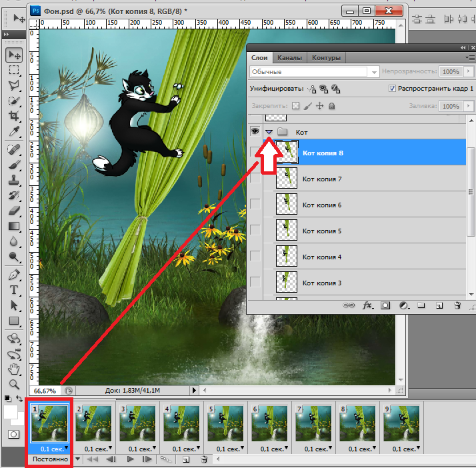Open the document status bar arrow menu

pos(194,390)
